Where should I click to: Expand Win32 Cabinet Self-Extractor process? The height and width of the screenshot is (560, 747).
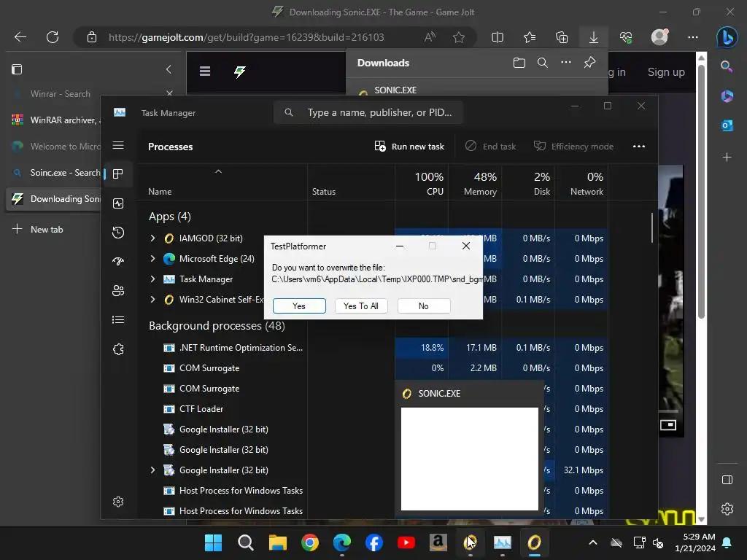pyautogui.click(x=152, y=299)
